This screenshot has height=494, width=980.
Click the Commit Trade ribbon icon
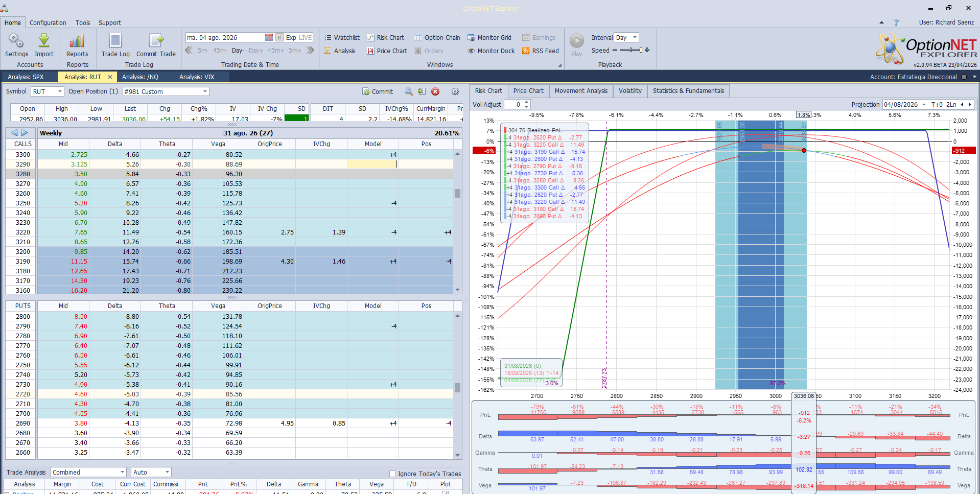pos(156,45)
